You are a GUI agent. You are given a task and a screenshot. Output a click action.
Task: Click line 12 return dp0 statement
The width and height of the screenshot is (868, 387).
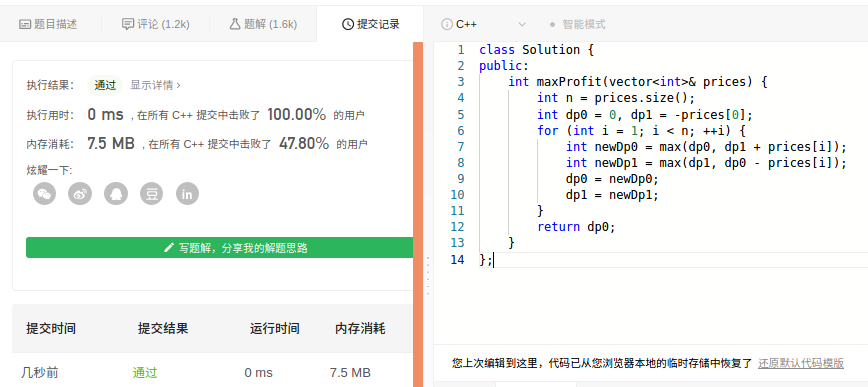click(576, 227)
